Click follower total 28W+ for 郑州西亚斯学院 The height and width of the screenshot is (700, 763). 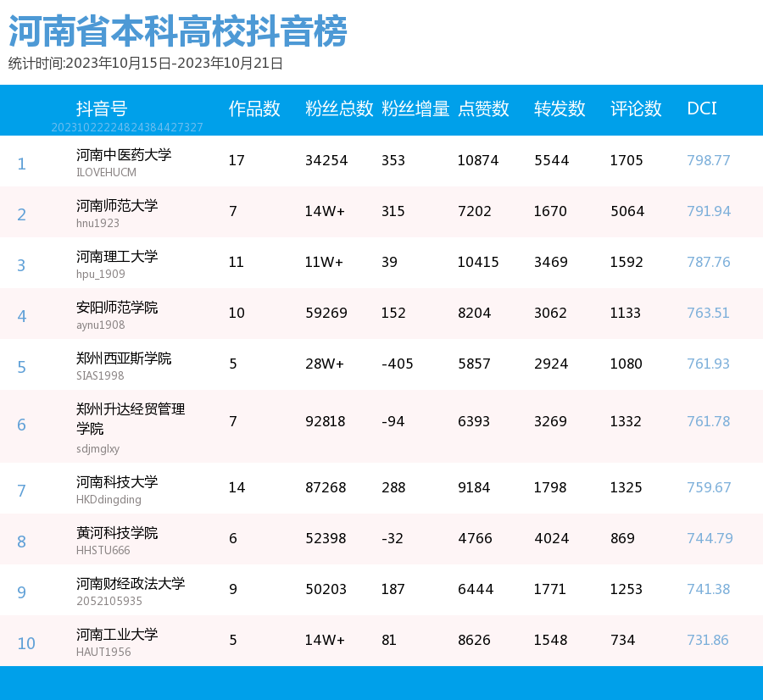325,364
